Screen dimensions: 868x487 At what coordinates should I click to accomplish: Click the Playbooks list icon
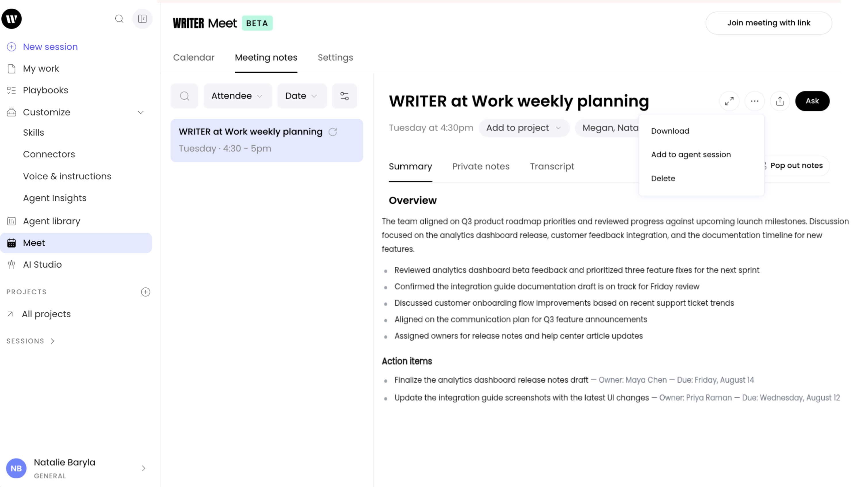[12, 90]
